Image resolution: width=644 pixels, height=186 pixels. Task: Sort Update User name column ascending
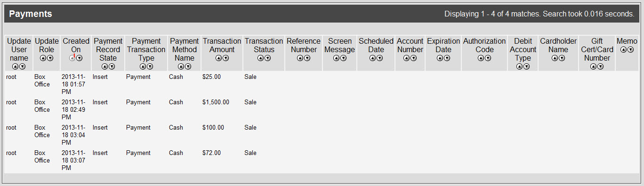click(x=16, y=67)
